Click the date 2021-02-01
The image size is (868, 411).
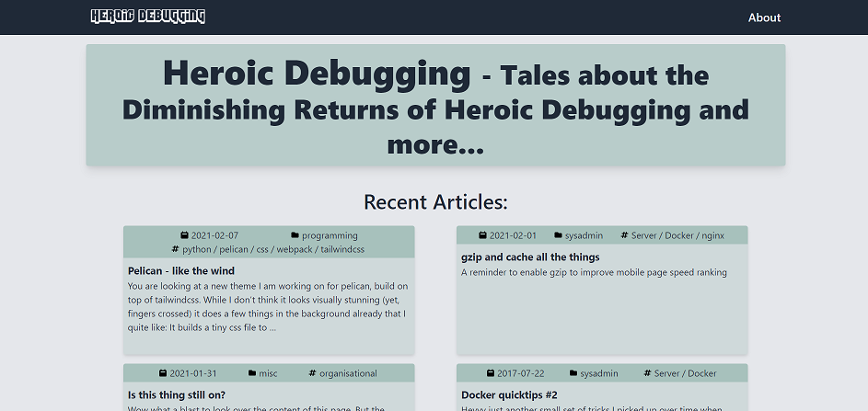tap(514, 235)
